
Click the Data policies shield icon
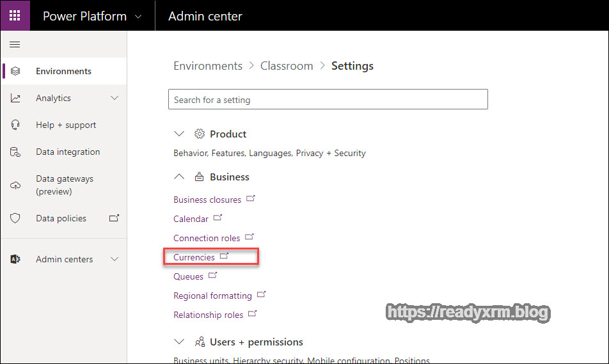click(x=15, y=218)
